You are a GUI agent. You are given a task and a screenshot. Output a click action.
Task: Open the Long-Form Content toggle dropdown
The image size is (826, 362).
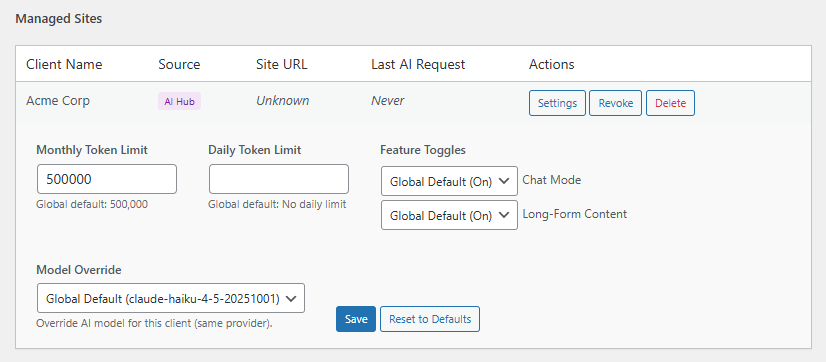tap(449, 215)
